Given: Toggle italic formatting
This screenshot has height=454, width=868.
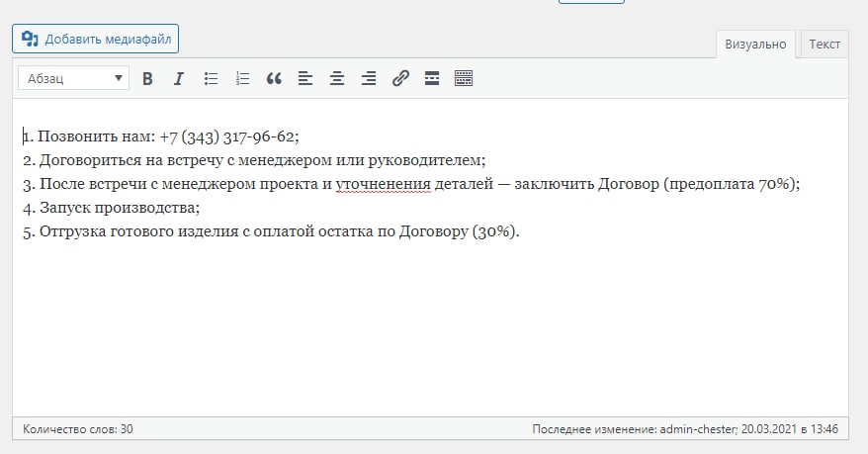Looking at the screenshot, I should (x=179, y=78).
